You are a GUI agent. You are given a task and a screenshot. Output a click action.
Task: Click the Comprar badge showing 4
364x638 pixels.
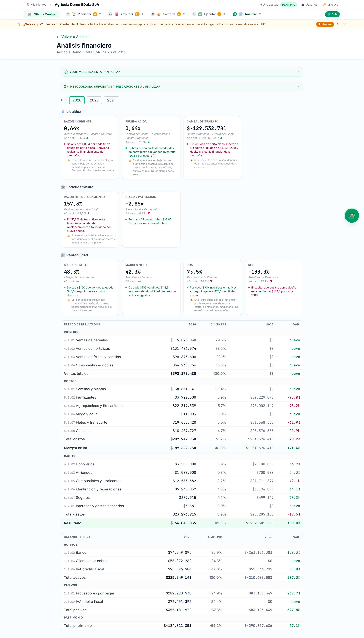point(179,14)
